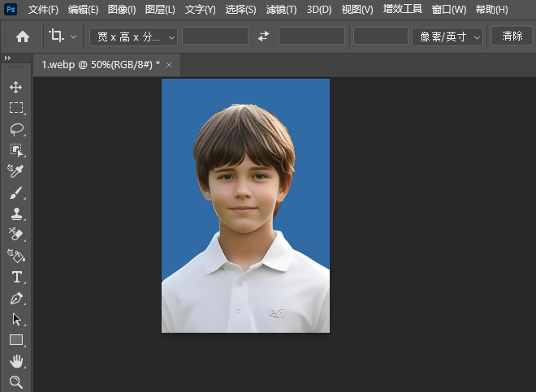Screen dimensions: 536x392
Task: Select the Object Selection tool
Action: point(16,150)
